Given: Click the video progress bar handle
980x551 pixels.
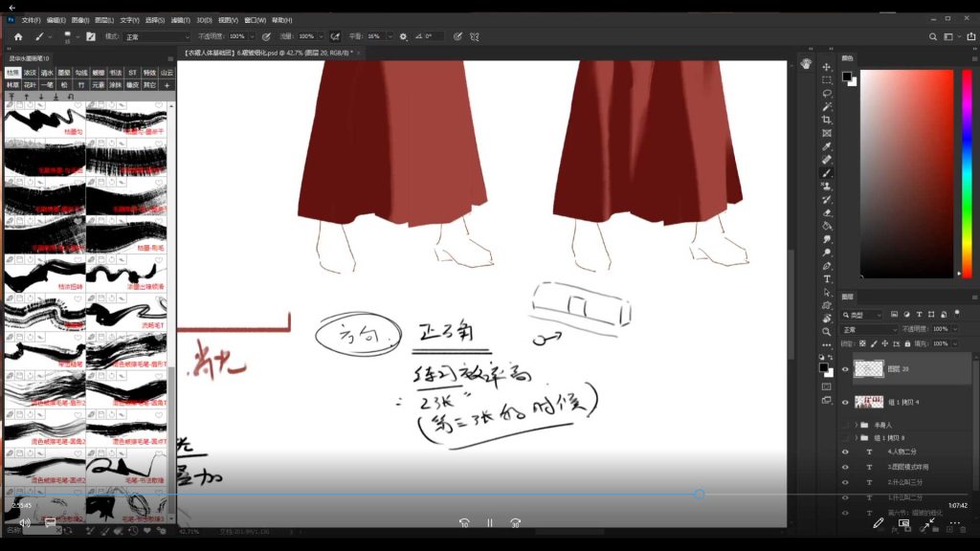Looking at the screenshot, I should point(700,495).
